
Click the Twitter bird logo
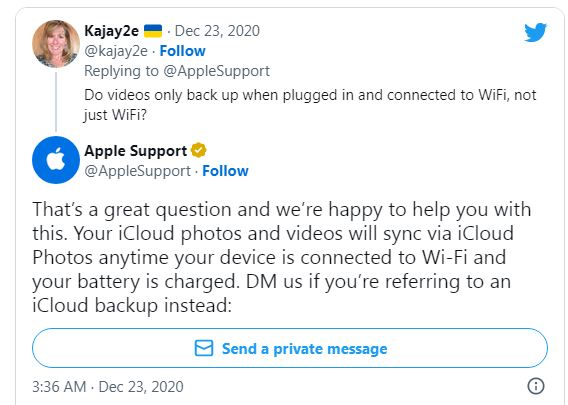(x=535, y=33)
